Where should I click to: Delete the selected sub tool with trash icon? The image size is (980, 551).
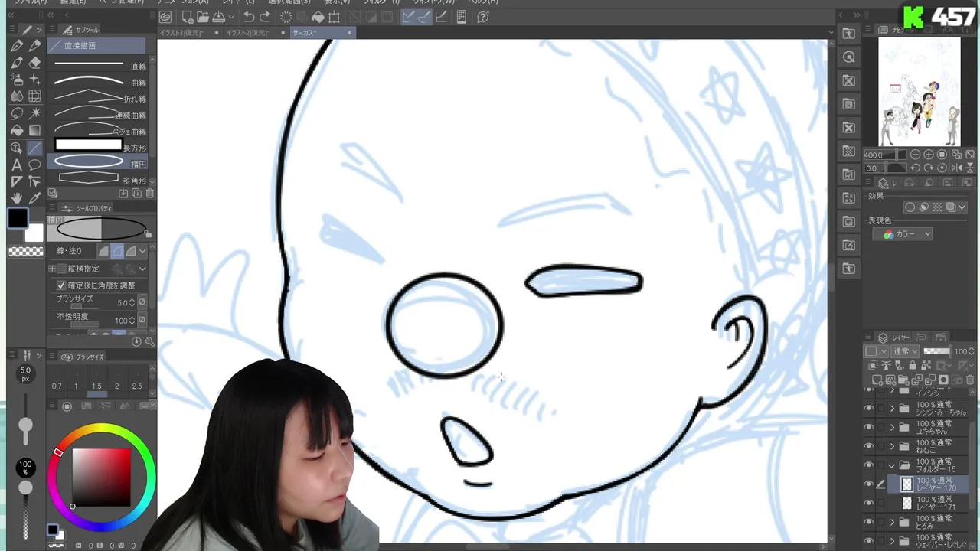coord(150,194)
